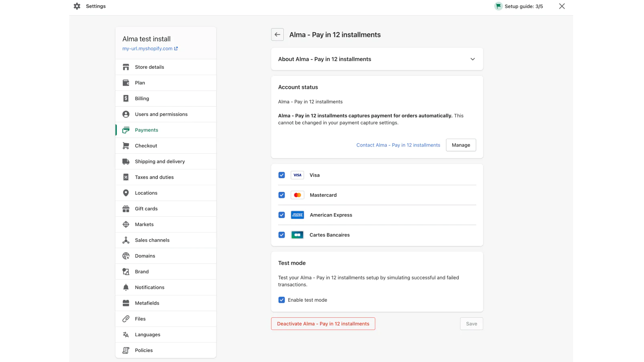Click the Taxes and duties receipt icon
The width and height of the screenshot is (644, 362).
[126, 177]
